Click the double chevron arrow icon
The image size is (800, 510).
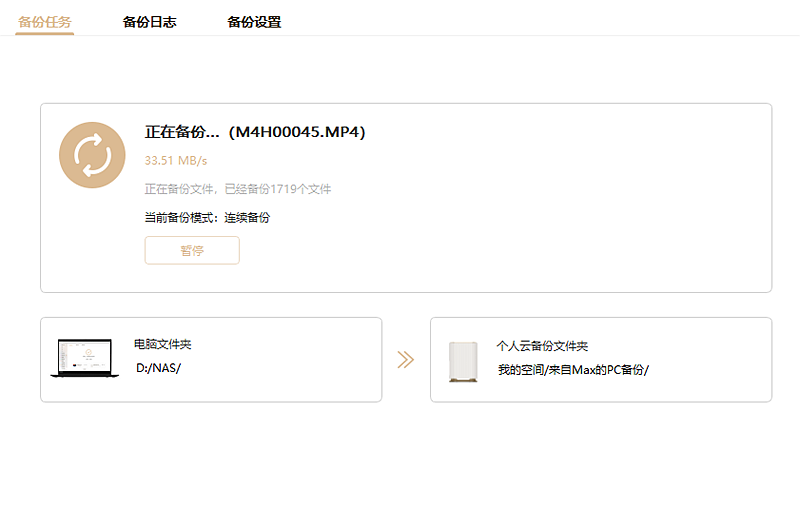pos(406,360)
